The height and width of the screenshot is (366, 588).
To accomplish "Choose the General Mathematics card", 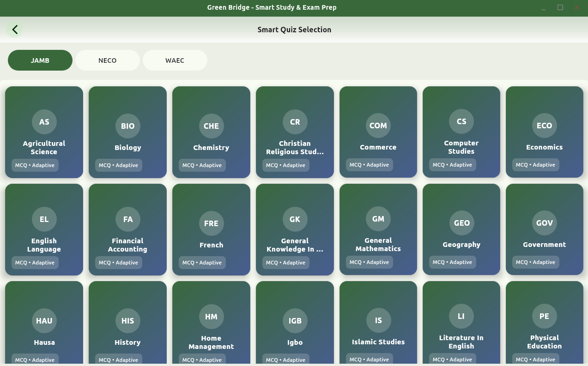I will 378,229.
